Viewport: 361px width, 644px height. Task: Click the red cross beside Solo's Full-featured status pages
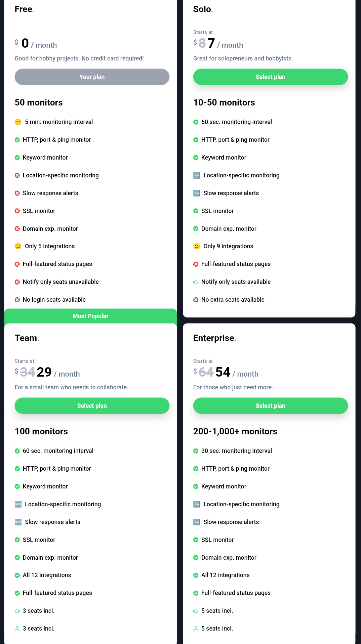[196, 264]
